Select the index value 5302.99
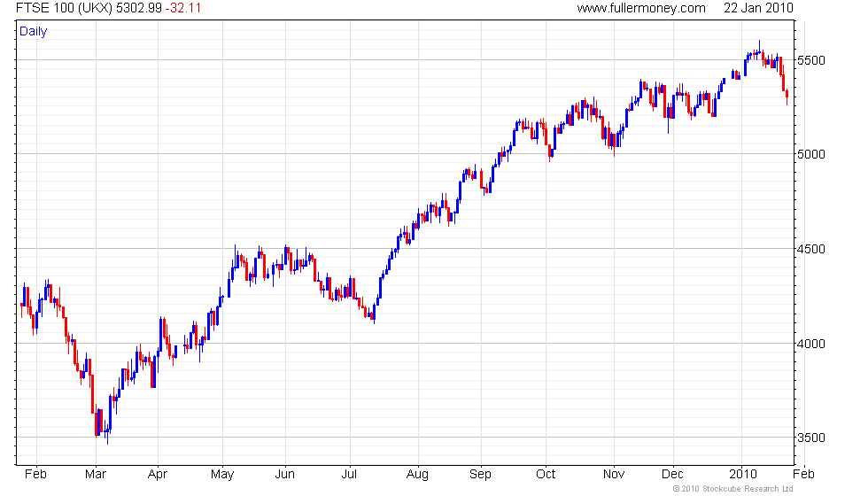868x496 pixels. [x=138, y=8]
